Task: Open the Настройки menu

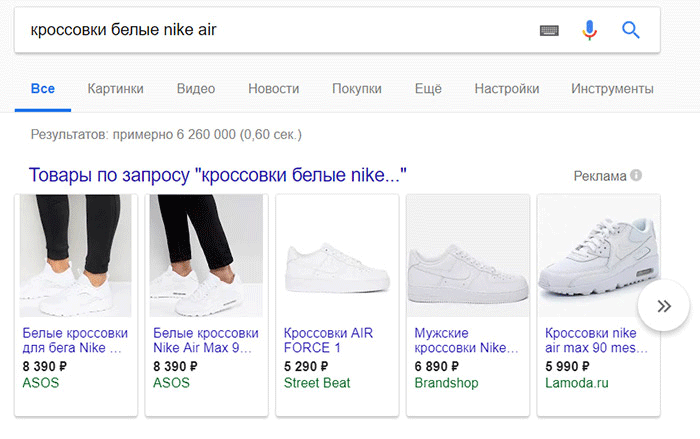Action: point(507,89)
